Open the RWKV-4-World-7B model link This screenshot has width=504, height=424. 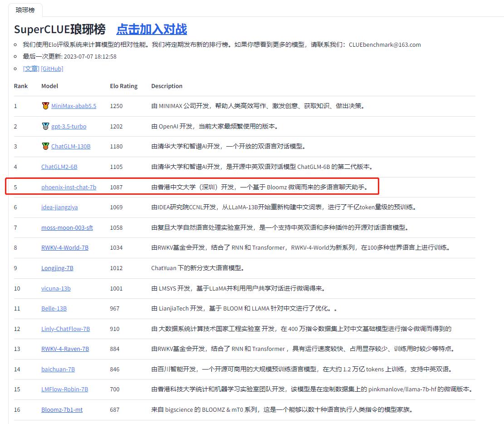click(64, 247)
